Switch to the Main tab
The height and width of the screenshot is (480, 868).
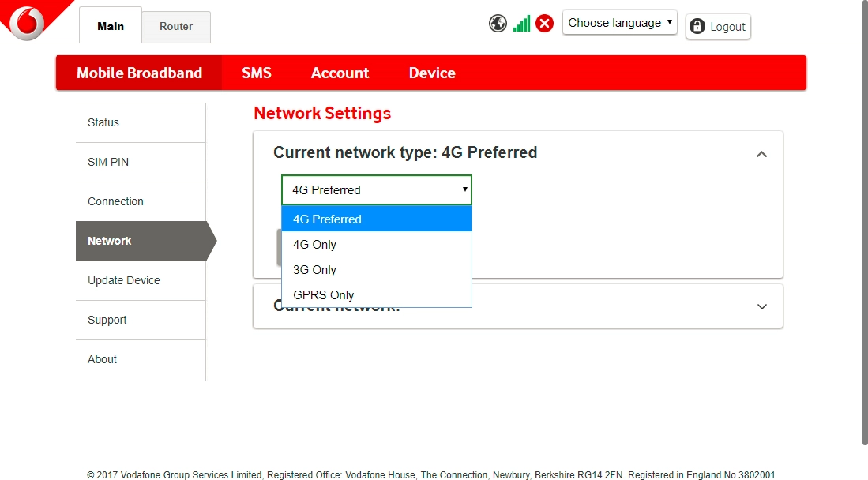coord(111,26)
